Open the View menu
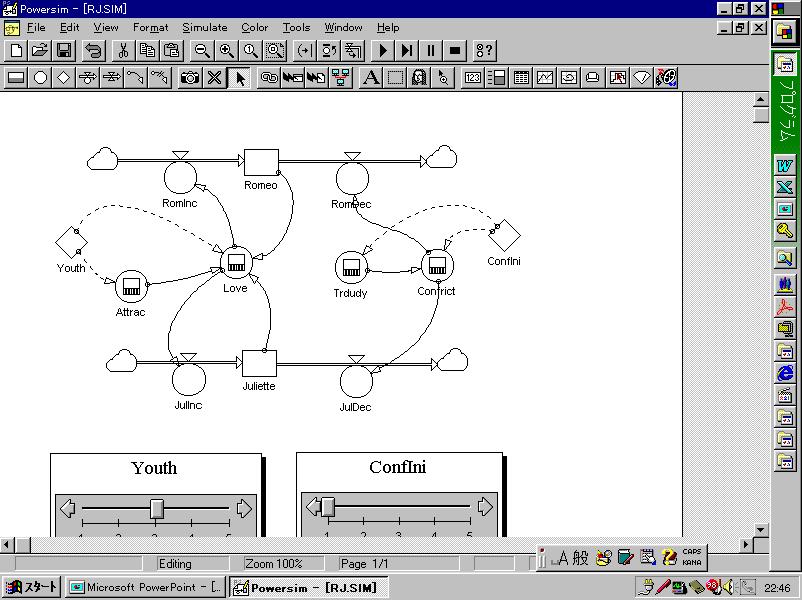Viewport: 802px width, 600px height. pos(106,28)
